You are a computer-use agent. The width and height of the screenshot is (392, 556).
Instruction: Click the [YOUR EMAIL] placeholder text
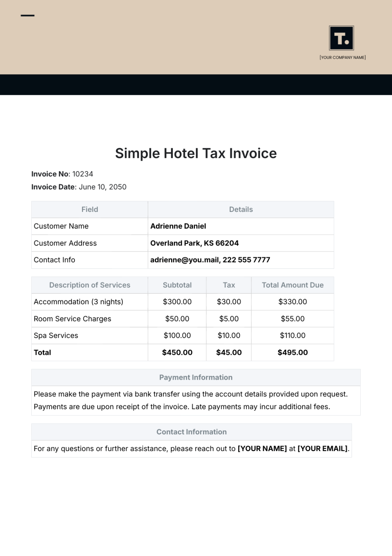pos(322,448)
